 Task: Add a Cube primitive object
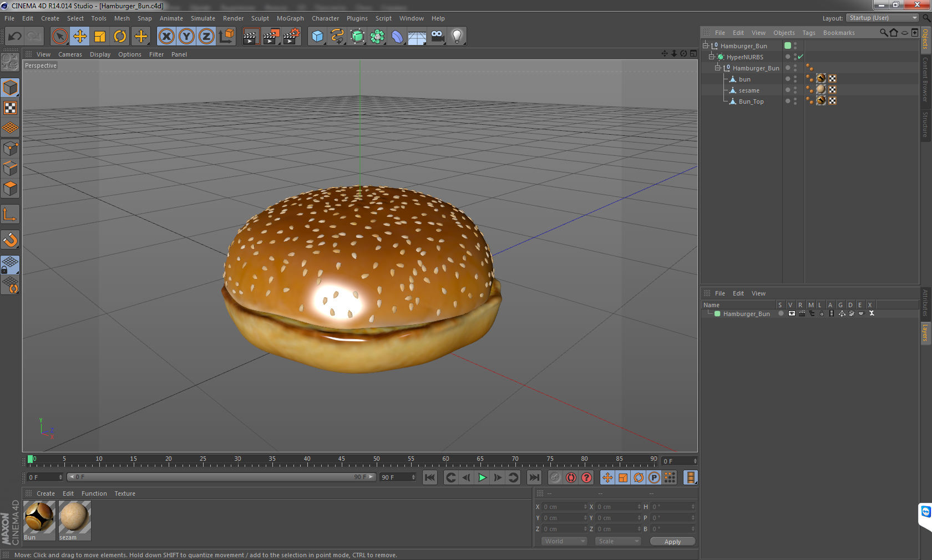click(x=317, y=37)
